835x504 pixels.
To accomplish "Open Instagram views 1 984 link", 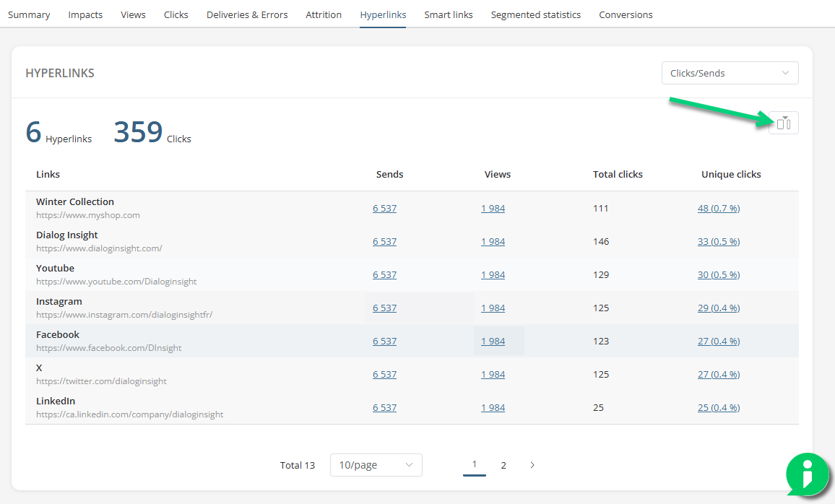I will [x=493, y=308].
